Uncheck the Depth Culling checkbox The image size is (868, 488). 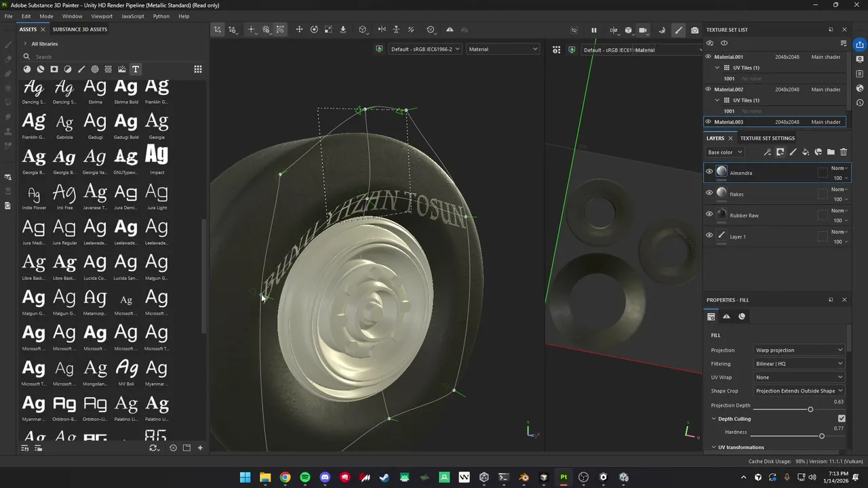pos(842,419)
